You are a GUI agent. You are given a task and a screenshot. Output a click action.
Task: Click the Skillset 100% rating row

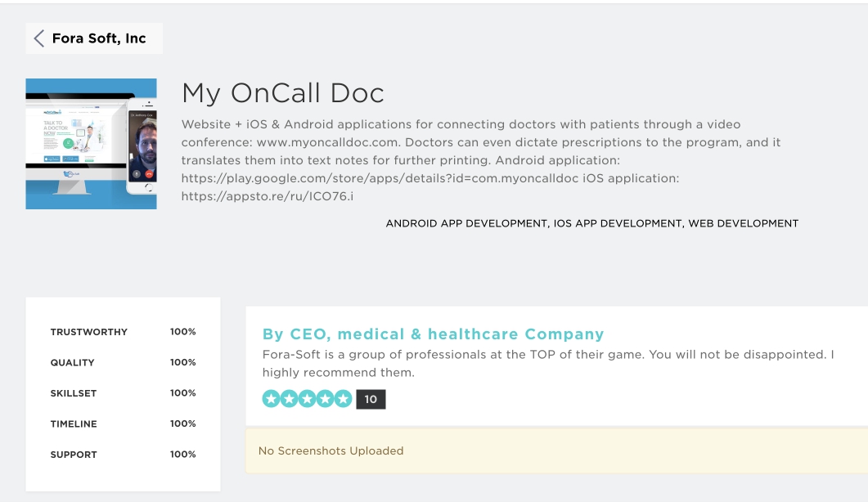123,393
